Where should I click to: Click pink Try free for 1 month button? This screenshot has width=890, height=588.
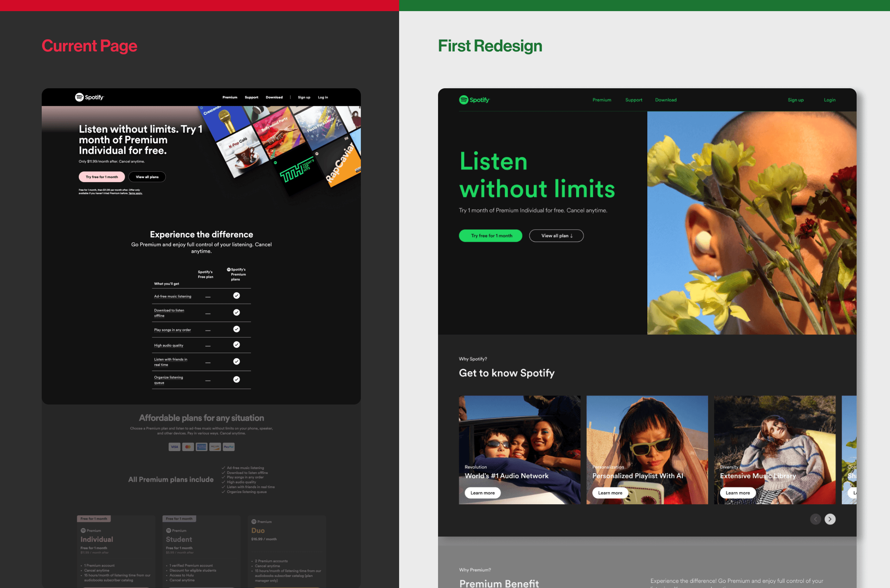tap(102, 177)
